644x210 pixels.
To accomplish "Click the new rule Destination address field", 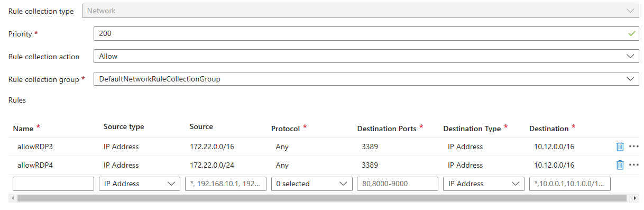I will point(570,184).
